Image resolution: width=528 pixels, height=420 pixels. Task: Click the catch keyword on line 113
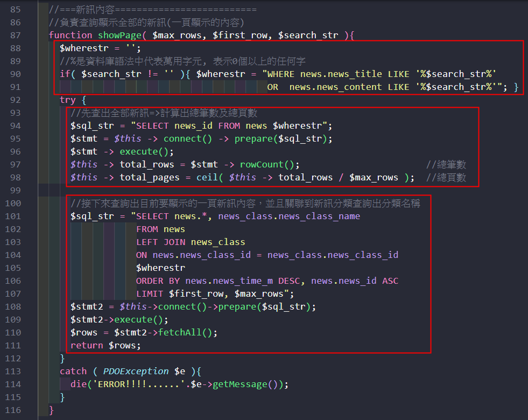tap(73, 371)
